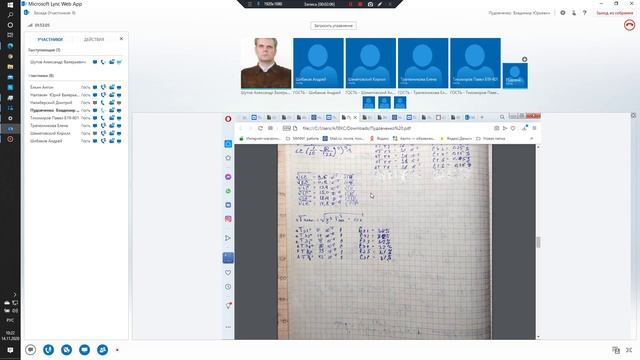The image size is (640, 360).
Task: Click the scroll-up arrow of PDF viewer
Action: [538, 147]
